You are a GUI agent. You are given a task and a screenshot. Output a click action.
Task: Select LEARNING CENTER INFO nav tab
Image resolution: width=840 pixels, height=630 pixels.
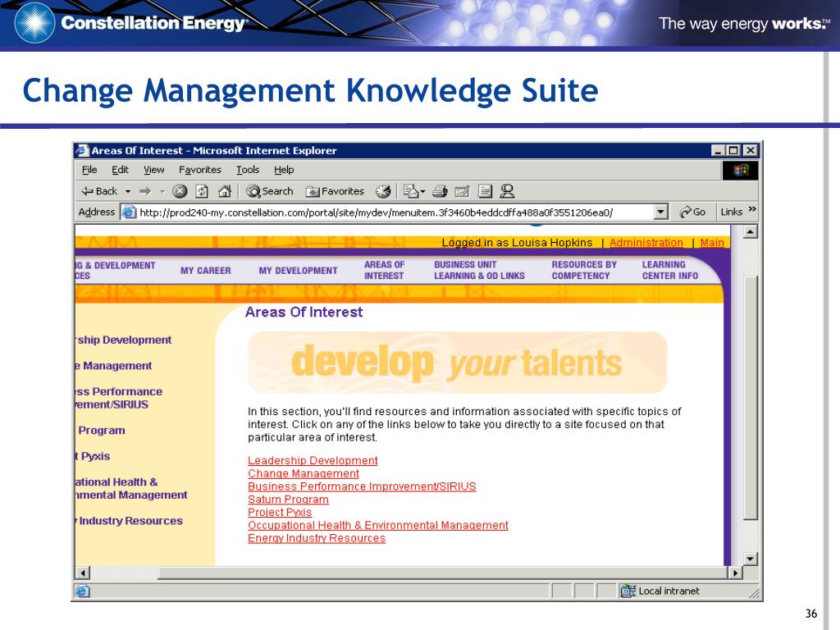point(670,270)
